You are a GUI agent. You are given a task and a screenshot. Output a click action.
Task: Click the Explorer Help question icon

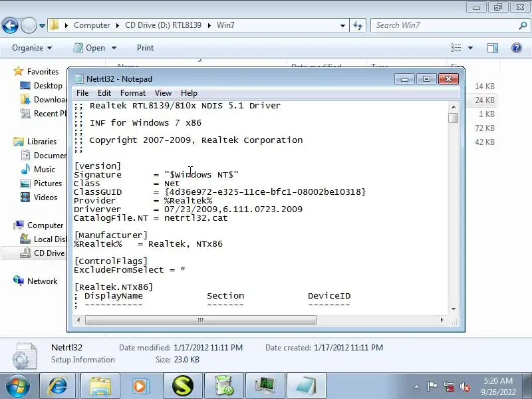tap(517, 48)
